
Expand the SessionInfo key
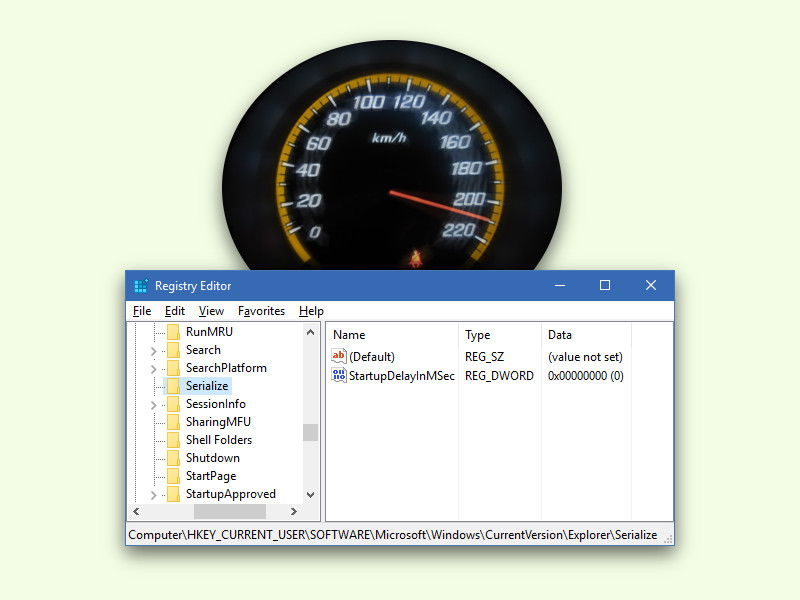[154, 405]
